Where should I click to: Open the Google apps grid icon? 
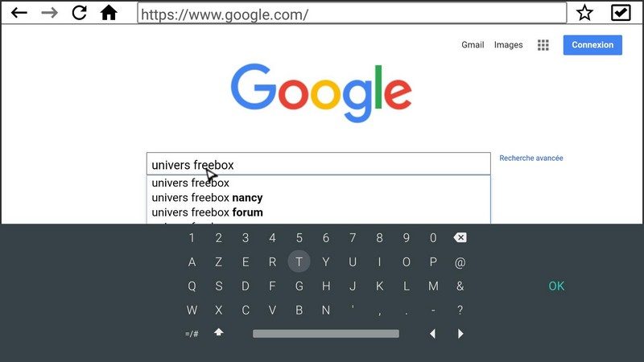(x=543, y=45)
